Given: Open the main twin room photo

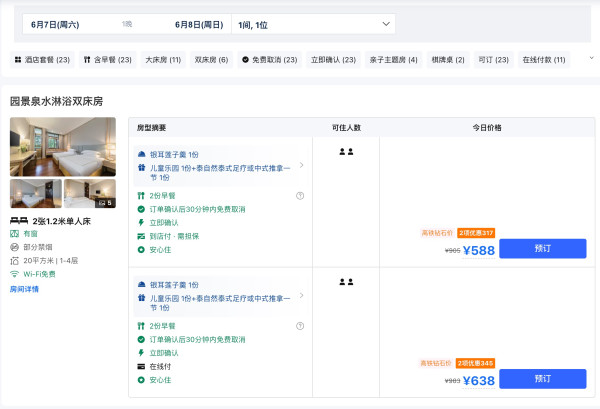Looking at the screenshot, I should pyautogui.click(x=63, y=147).
